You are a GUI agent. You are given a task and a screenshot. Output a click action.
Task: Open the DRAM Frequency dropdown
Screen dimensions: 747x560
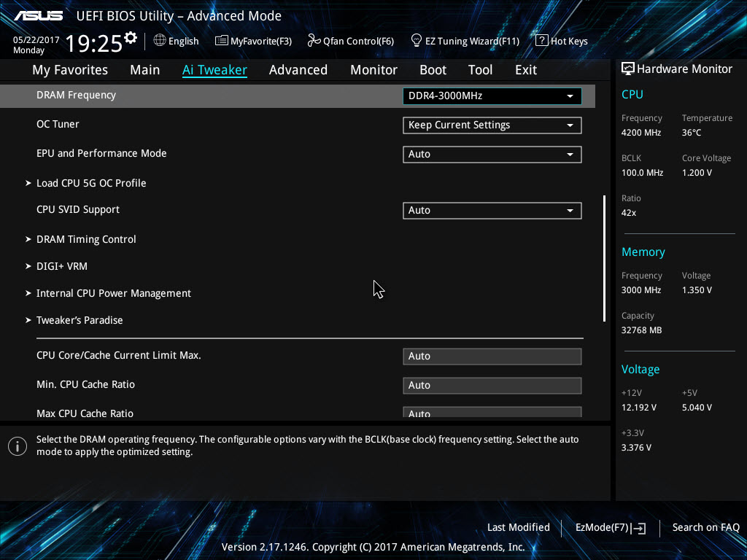(492, 96)
